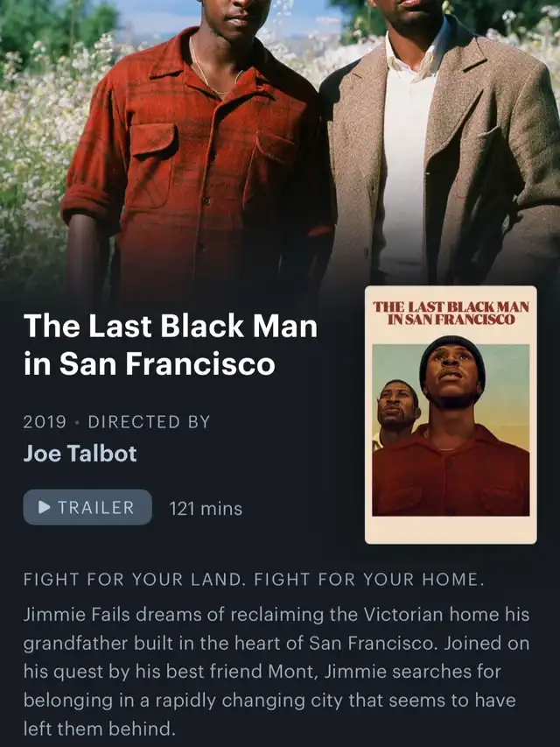Open director Joe Talbot's page
Viewport: 560px width, 747px height.
point(80,453)
